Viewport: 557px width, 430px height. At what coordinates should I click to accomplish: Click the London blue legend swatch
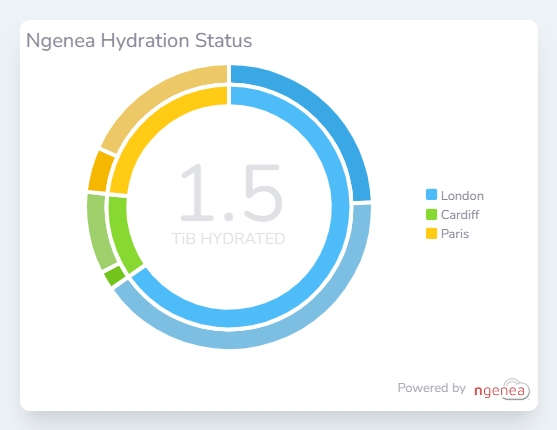(431, 195)
